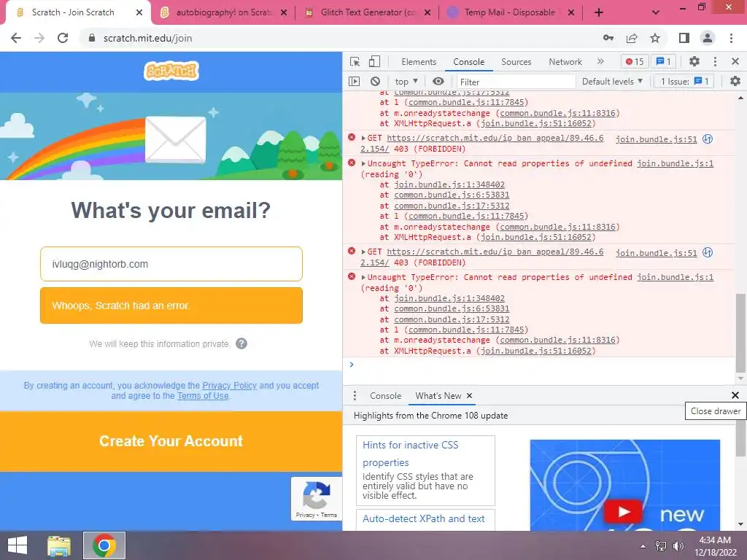Open the DevTools three-dot customize menu

click(x=715, y=61)
